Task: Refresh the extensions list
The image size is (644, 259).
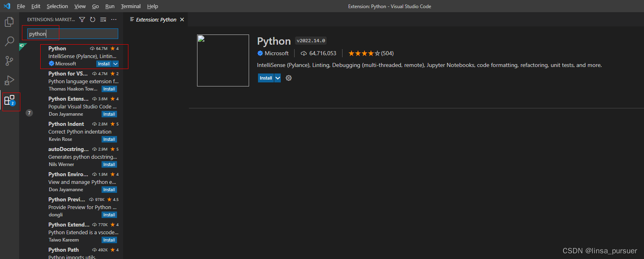Action: (x=93, y=19)
